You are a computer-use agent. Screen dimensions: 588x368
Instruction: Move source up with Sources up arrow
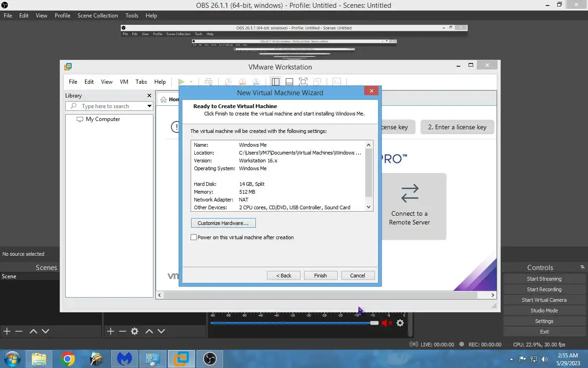tap(149, 331)
